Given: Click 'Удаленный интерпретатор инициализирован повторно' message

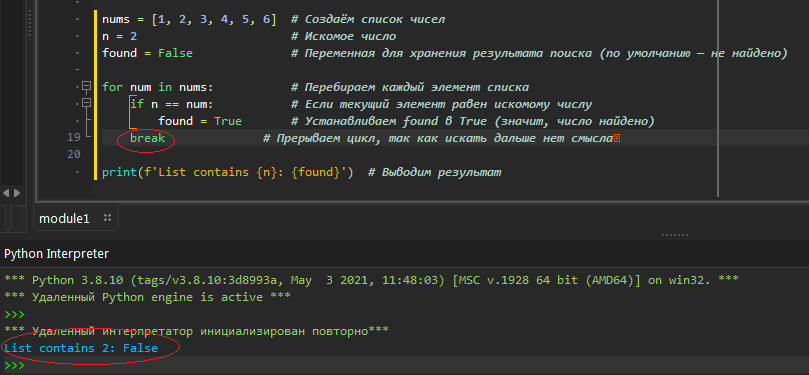Looking at the screenshot, I should click(196, 331).
